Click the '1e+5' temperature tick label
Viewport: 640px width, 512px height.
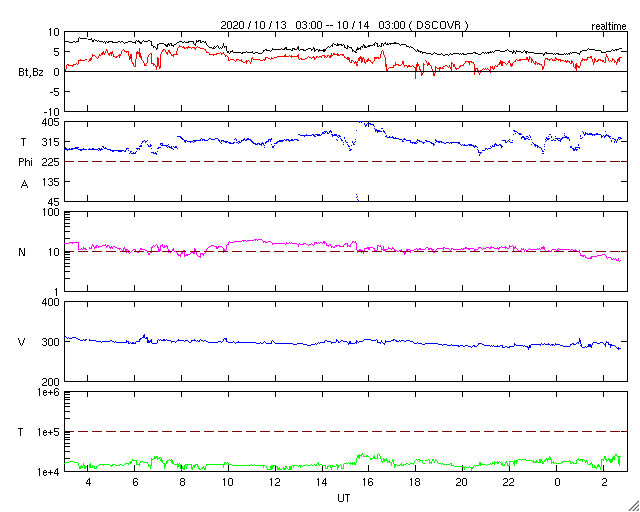(x=49, y=432)
